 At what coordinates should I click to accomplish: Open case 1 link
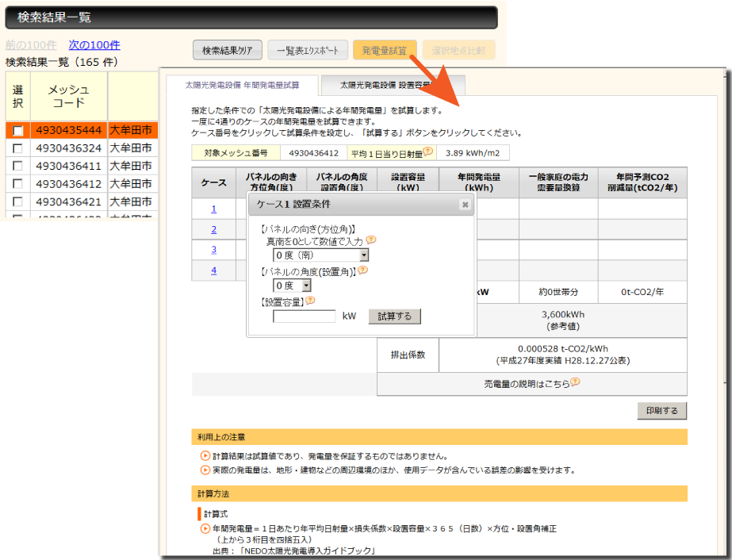click(x=214, y=209)
